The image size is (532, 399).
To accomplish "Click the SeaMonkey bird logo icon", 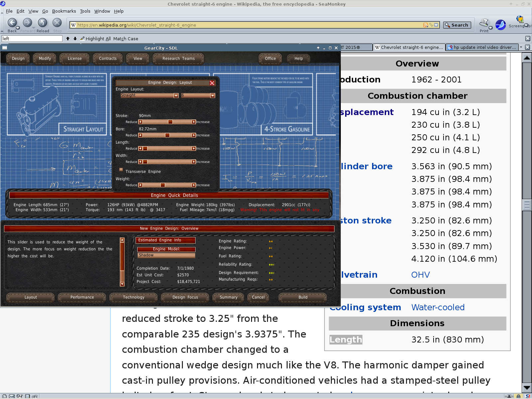I will coord(500,25).
